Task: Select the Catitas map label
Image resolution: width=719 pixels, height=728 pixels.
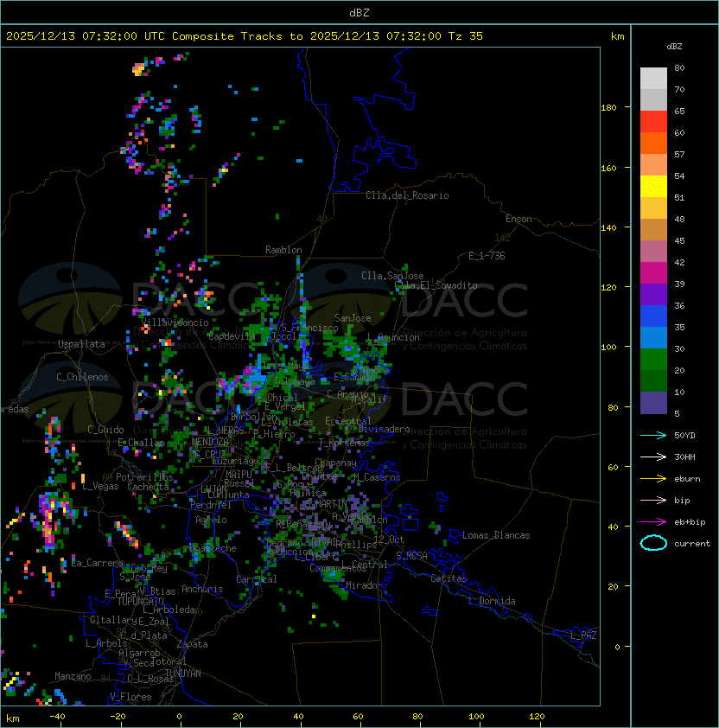Action: point(449,578)
